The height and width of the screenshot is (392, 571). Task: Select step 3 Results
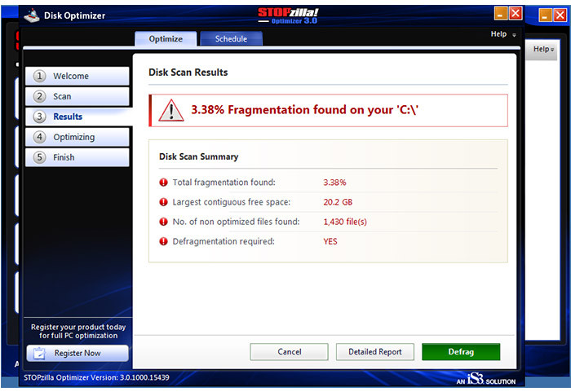(77, 117)
